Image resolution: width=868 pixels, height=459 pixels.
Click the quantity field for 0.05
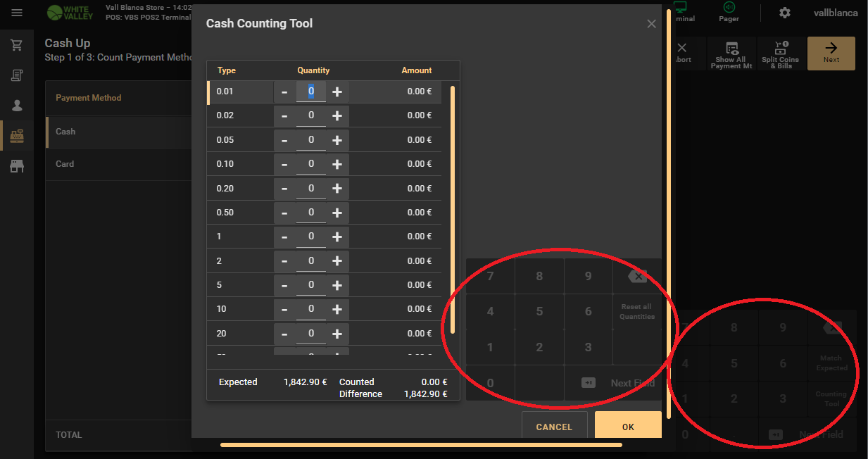coord(310,139)
